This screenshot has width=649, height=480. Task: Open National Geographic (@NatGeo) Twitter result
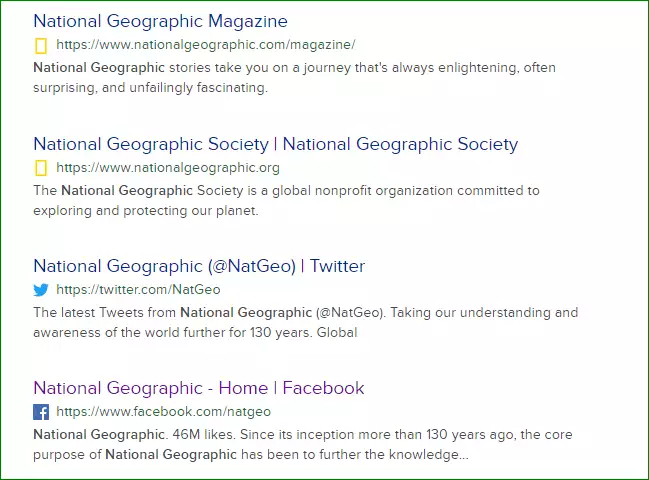click(199, 266)
